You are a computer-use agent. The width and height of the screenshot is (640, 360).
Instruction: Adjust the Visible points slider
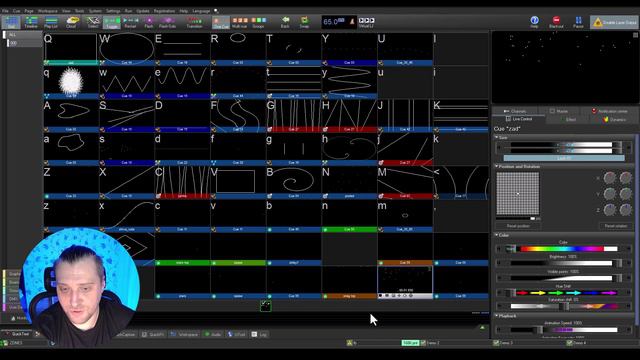point(563,278)
